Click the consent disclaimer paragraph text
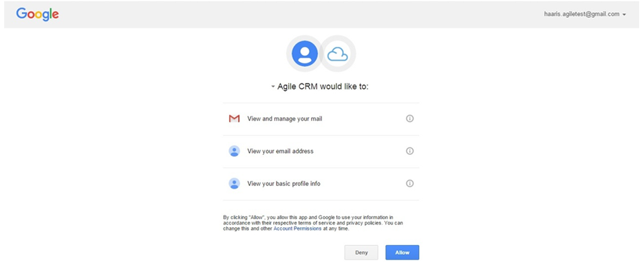Screen dimensions: 644x272 313,223
